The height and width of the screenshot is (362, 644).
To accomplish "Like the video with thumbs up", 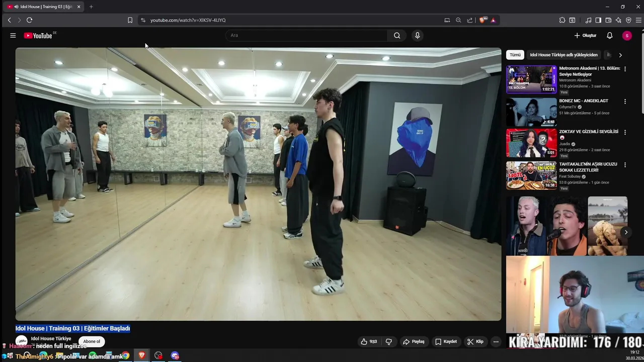I will 369,341.
